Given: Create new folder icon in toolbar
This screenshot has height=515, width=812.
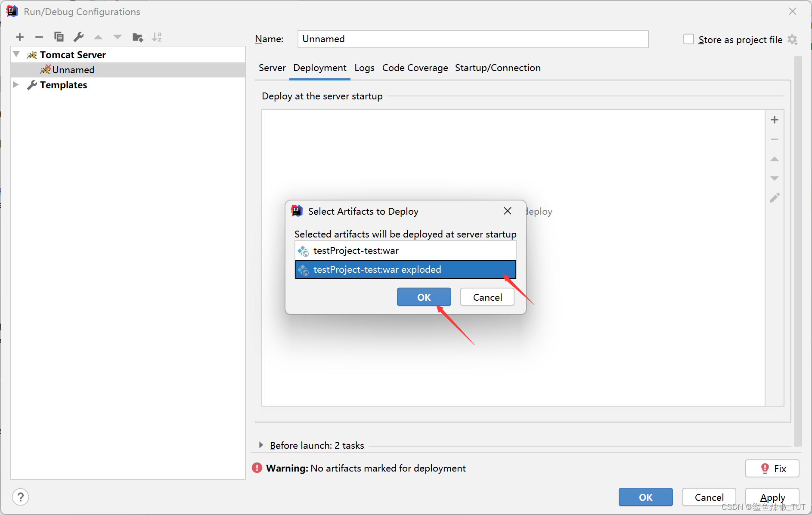Looking at the screenshot, I should click(138, 37).
